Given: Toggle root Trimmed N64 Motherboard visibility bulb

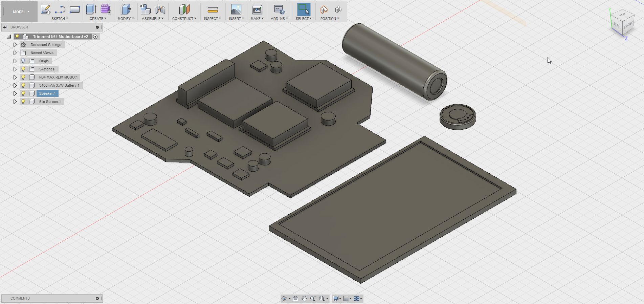Looking at the screenshot, I should (17, 37).
